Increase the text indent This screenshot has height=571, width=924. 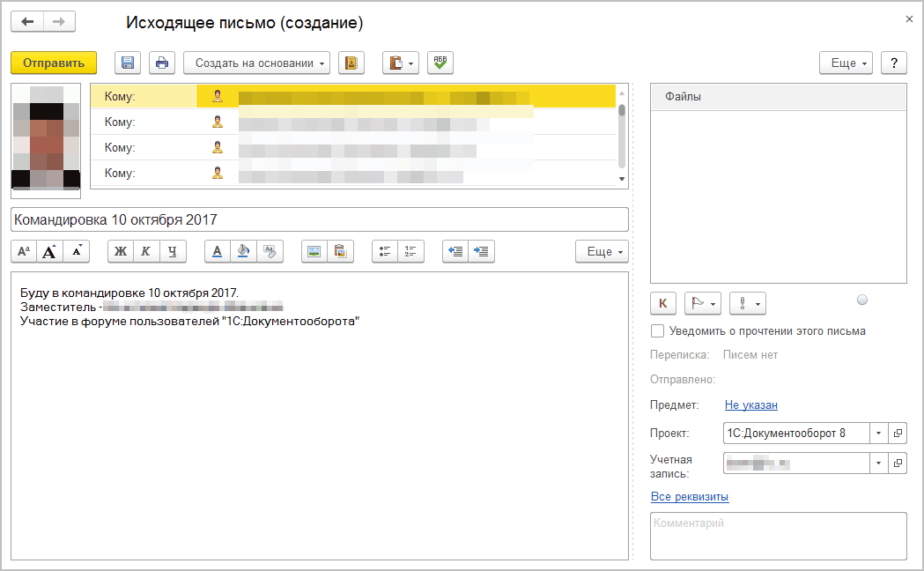pyautogui.click(x=482, y=252)
